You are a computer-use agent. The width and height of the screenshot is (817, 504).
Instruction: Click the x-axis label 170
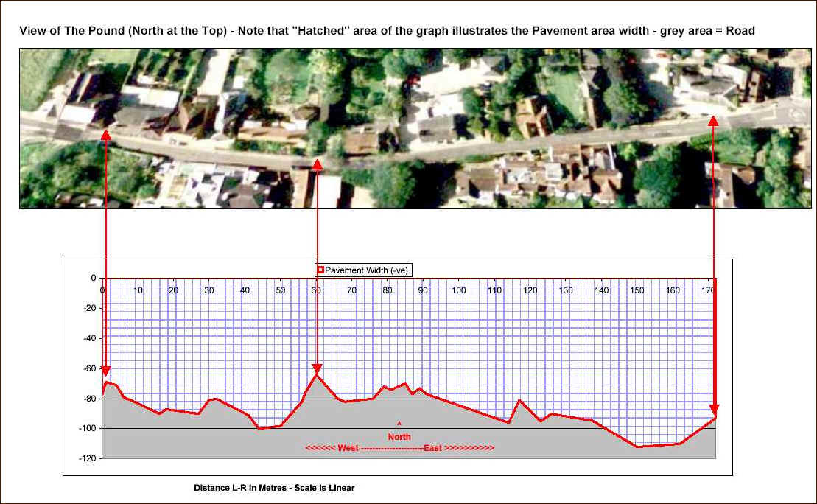pyautogui.click(x=707, y=290)
